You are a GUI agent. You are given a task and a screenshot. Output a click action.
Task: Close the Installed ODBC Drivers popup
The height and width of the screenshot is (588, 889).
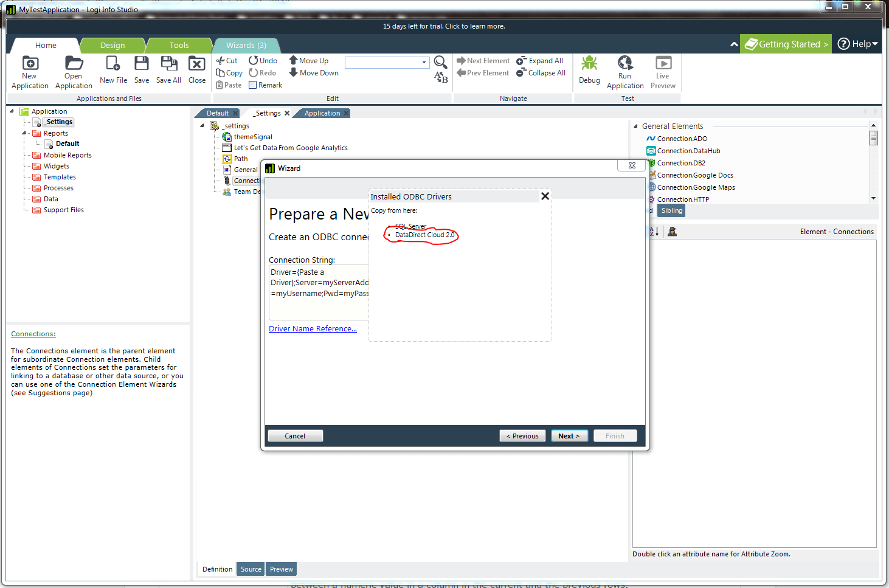[x=545, y=196]
